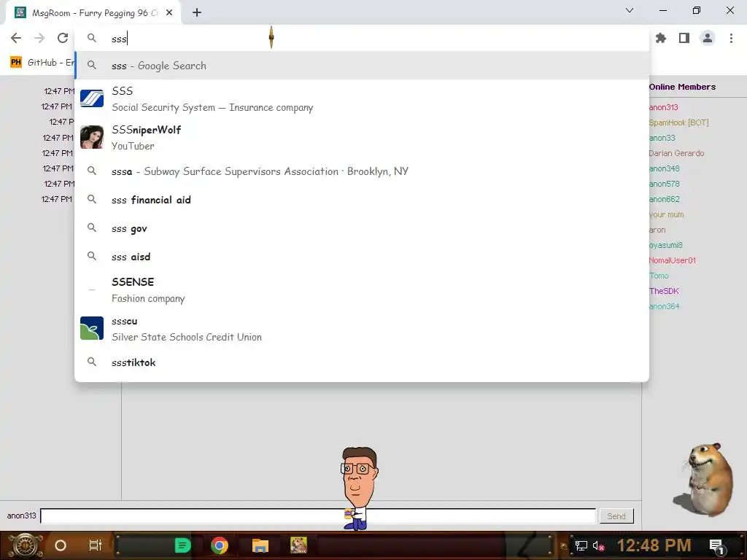Screen dimensions: 747x560
Task: Select anon313 in Online Members
Action: 663,108
